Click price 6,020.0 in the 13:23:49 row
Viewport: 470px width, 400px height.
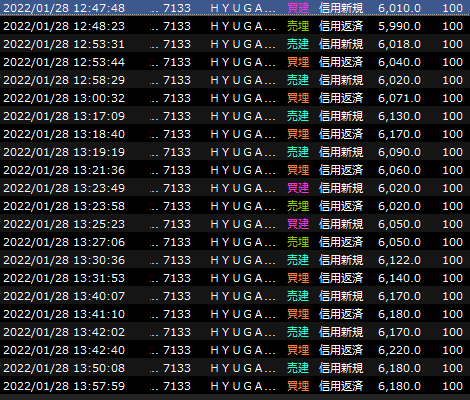coord(399,188)
